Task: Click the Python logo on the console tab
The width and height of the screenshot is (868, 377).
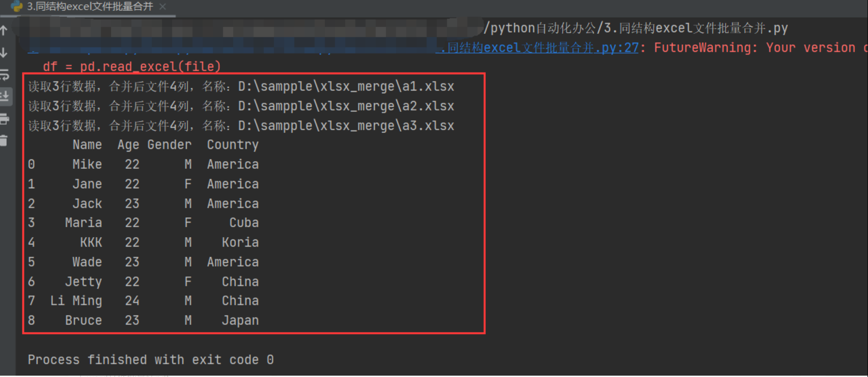Action: pos(17,7)
